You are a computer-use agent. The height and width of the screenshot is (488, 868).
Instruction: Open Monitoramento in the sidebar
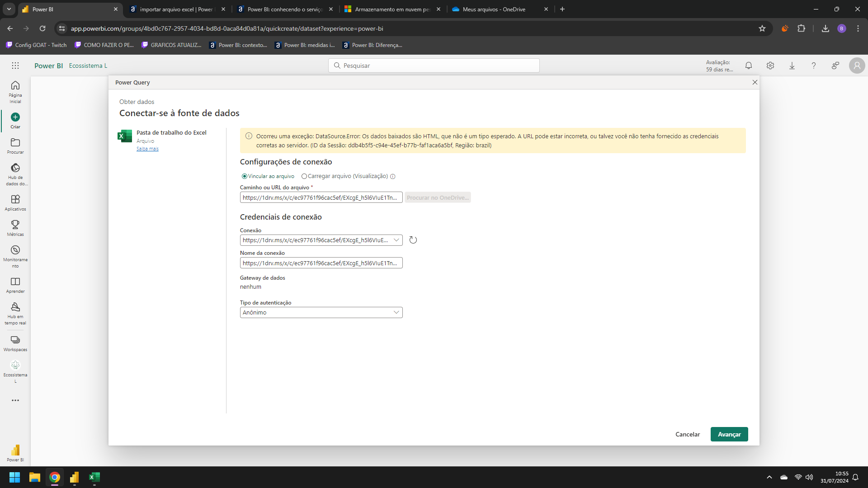coord(15,257)
